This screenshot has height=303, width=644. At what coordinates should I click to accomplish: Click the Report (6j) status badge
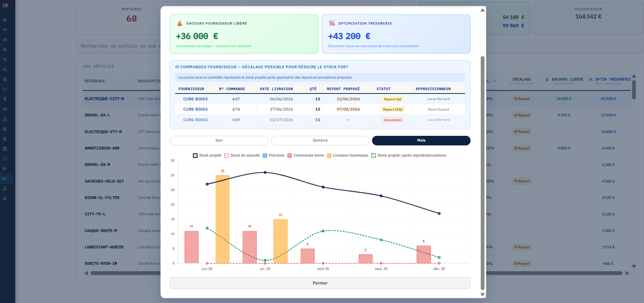pyautogui.click(x=392, y=99)
